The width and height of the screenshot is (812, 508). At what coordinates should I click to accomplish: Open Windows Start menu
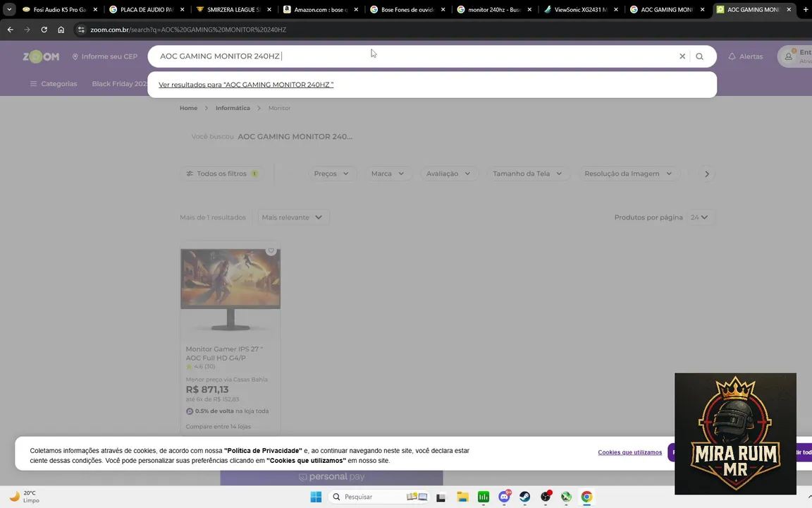pyautogui.click(x=316, y=497)
